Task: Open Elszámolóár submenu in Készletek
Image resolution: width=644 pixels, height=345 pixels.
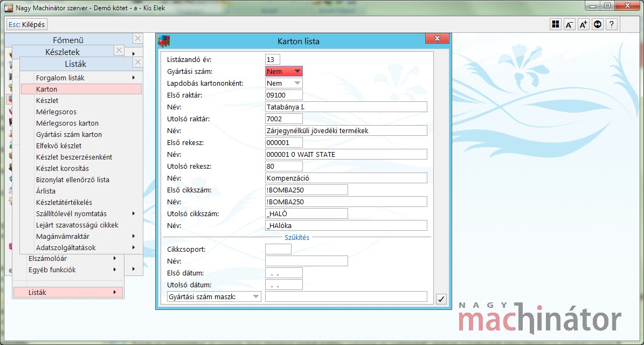Action: (68, 258)
